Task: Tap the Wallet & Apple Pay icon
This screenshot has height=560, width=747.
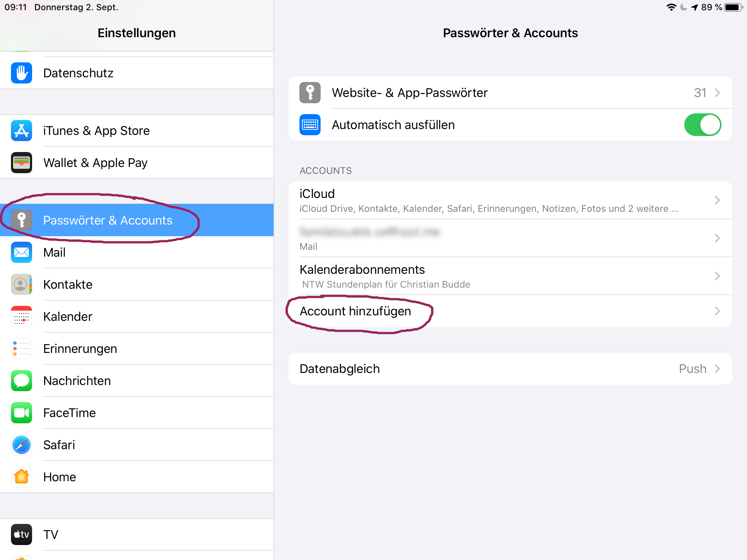Action: point(22,163)
